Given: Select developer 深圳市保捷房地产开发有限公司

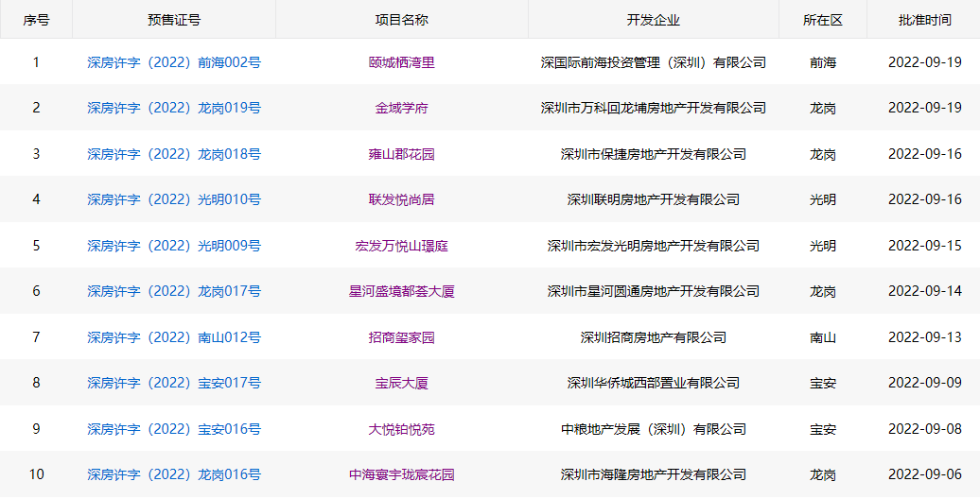Looking at the screenshot, I should coord(653,154).
